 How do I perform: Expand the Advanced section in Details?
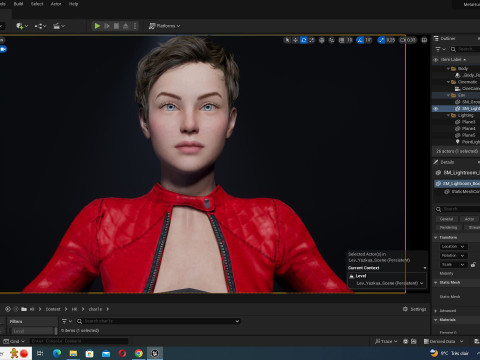click(436, 311)
